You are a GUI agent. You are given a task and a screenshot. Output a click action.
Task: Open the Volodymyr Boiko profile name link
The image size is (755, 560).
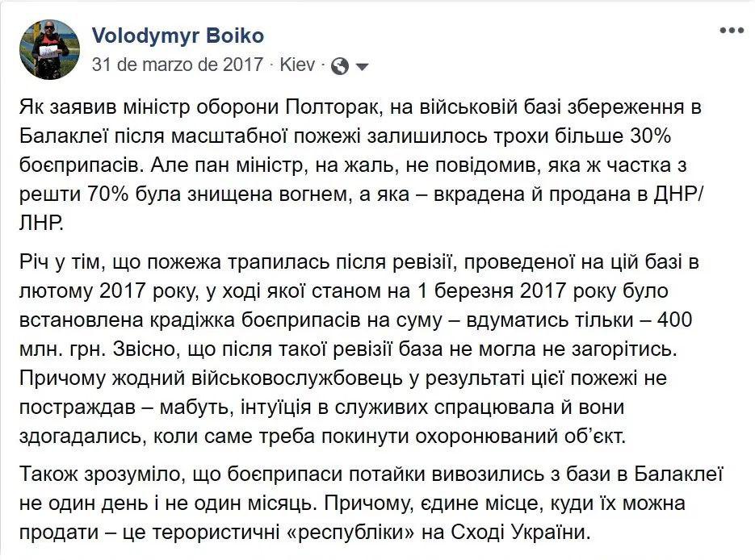[178, 36]
